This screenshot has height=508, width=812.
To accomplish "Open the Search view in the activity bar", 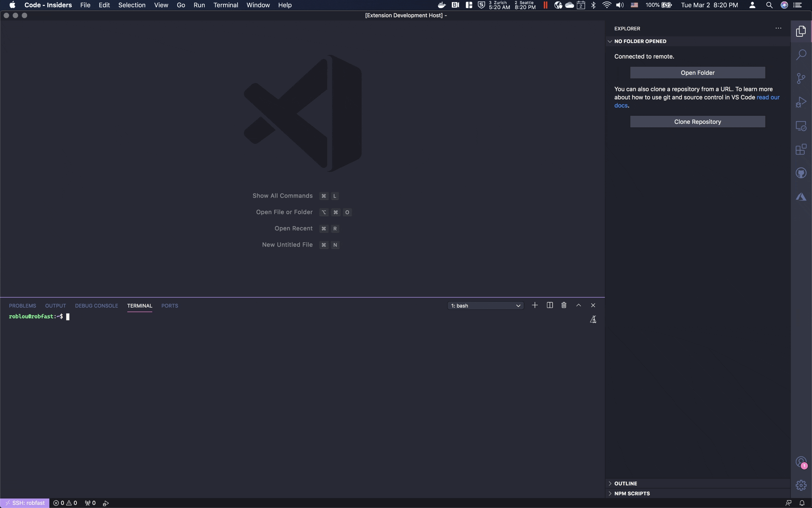I will pyautogui.click(x=801, y=55).
